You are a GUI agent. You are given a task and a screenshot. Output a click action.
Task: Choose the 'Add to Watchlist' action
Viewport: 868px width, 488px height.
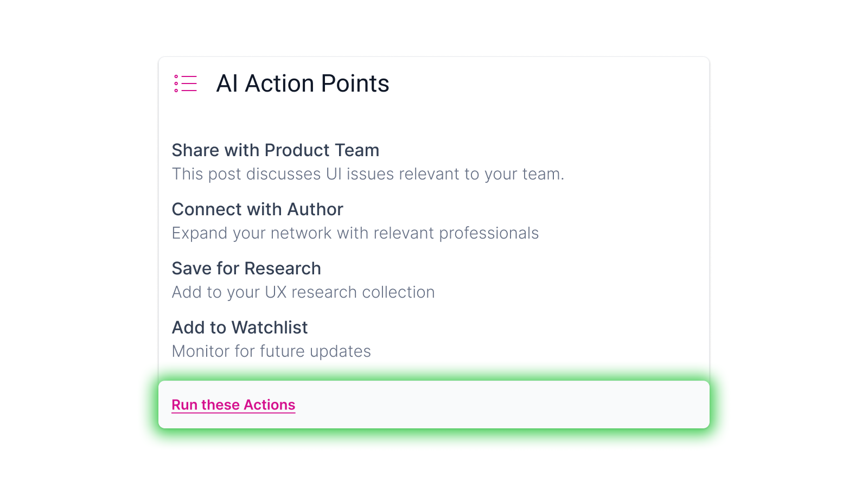pos(239,328)
